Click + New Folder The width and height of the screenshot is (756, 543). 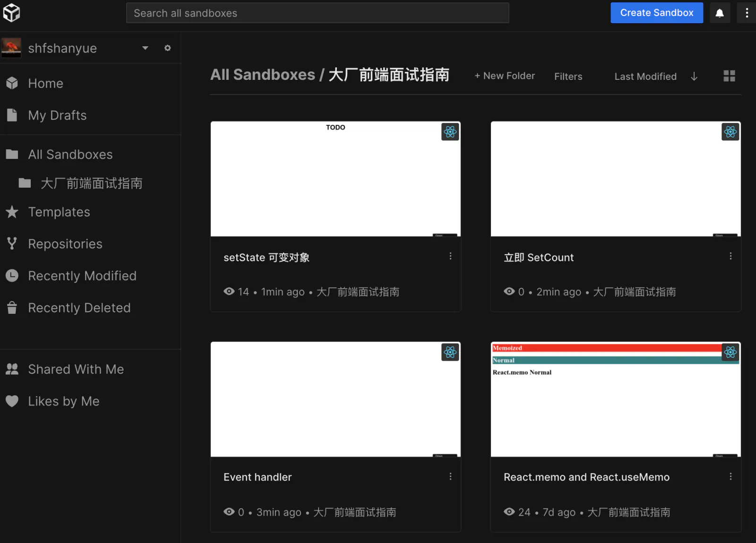pyautogui.click(x=505, y=76)
